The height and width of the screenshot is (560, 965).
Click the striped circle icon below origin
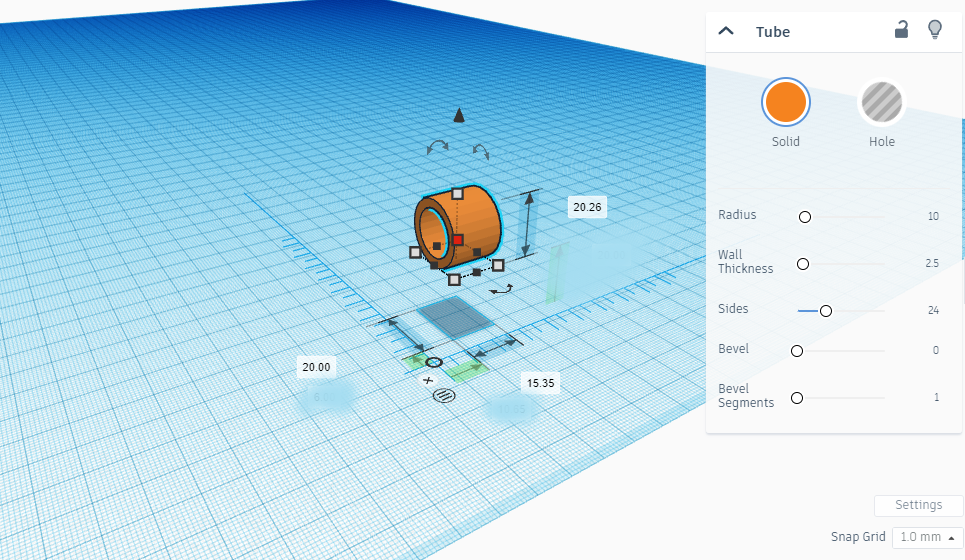point(444,395)
